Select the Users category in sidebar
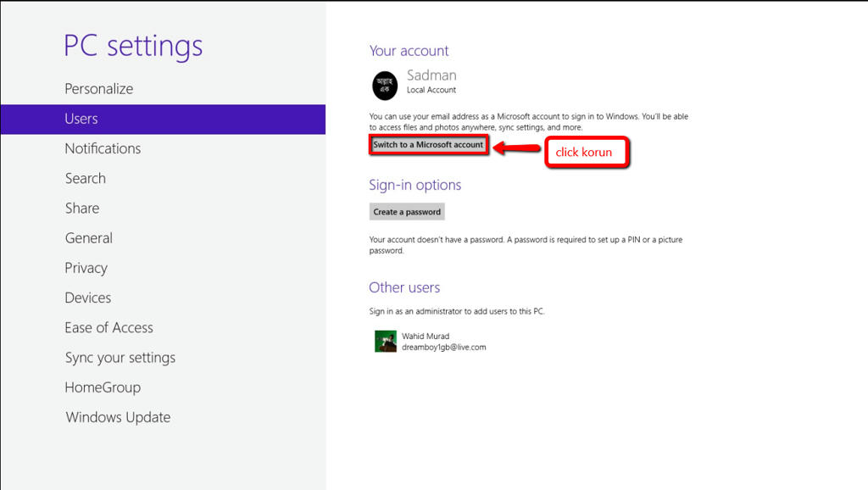Image resolution: width=868 pixels, height=490 pixels. [x=81, y=119]
